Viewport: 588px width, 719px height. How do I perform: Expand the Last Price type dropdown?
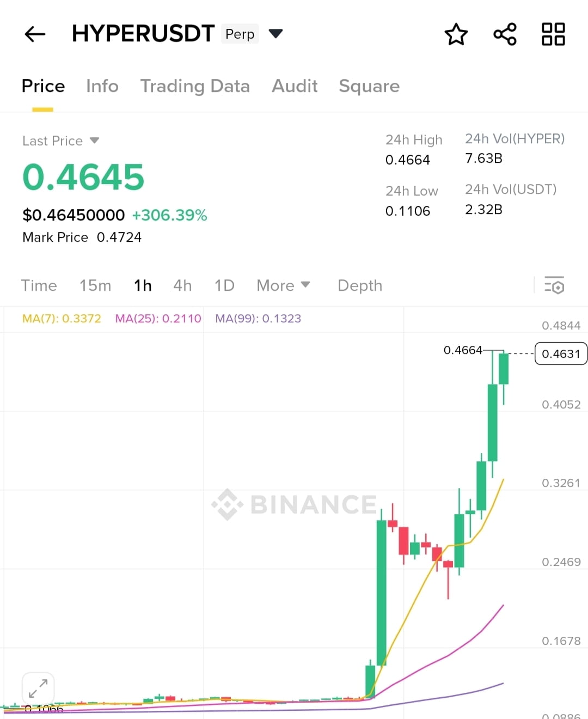(94, 141)
